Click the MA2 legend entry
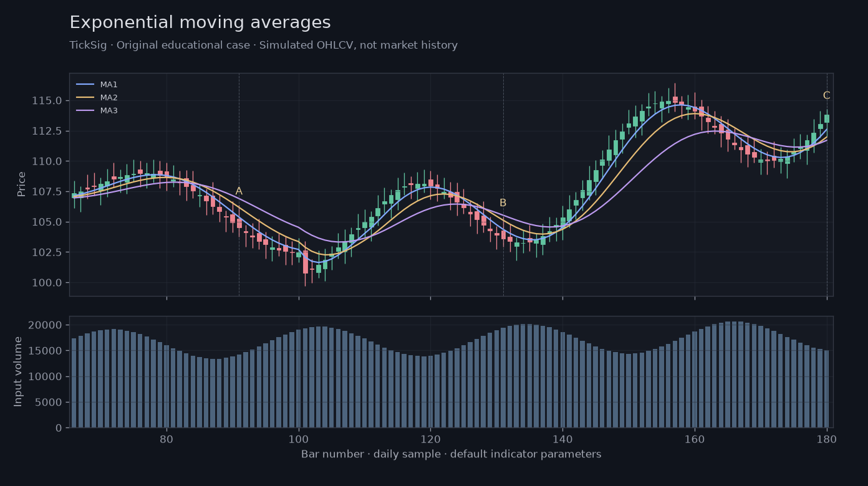 click(97, 97)
